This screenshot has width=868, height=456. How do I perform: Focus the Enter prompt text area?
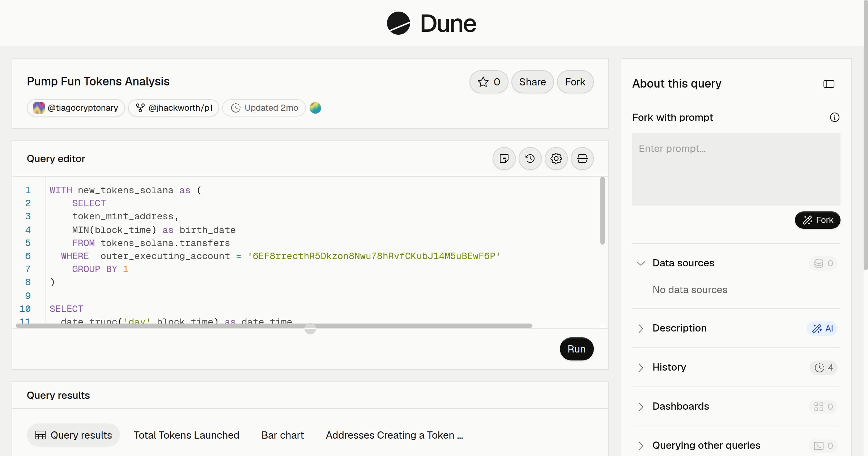(x=736, y=169)
